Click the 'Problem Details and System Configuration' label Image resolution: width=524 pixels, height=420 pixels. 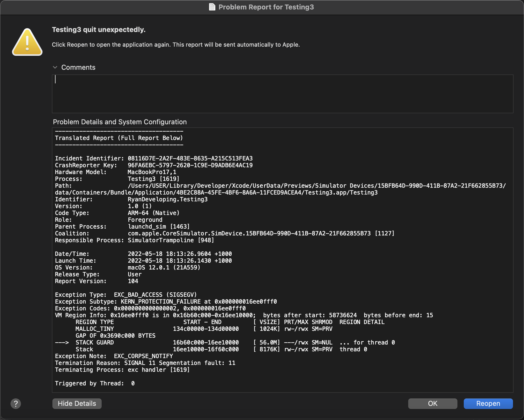[x=120, y=122]
